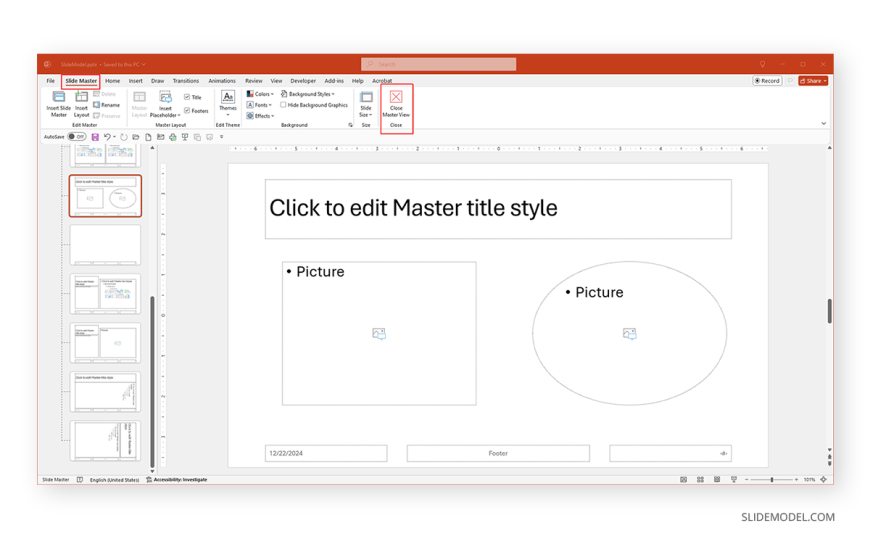Click the Open folder icon in quick access toolbar

coord(136,137)
